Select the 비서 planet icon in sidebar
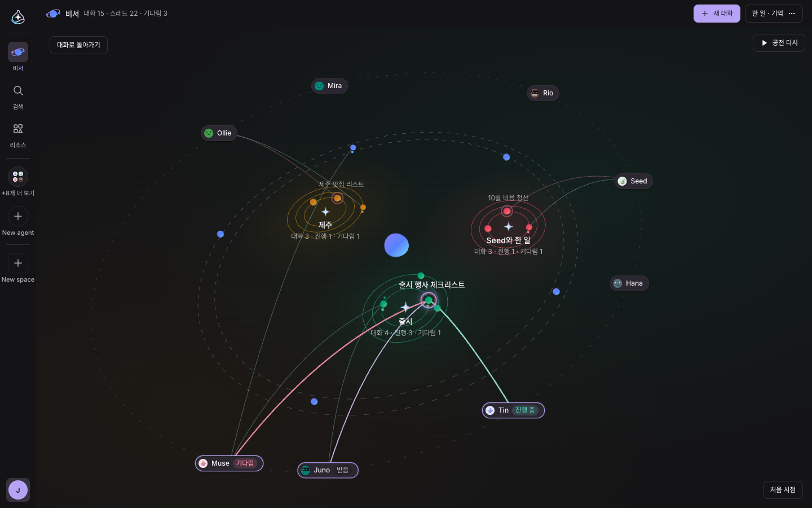Screen dimensions: 812x508 pyautogui.click(x=18, y=52)
